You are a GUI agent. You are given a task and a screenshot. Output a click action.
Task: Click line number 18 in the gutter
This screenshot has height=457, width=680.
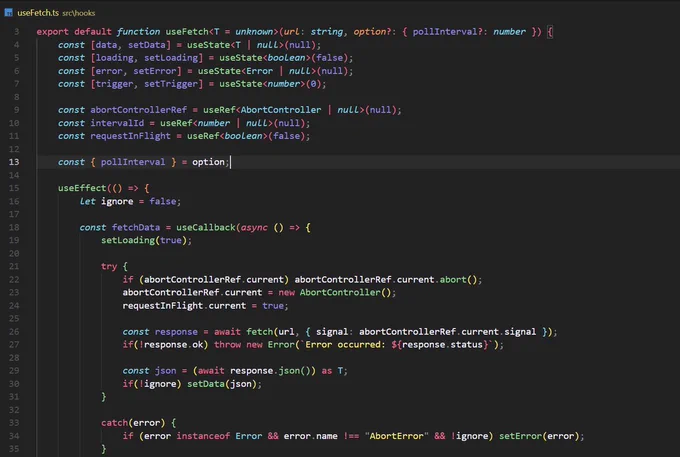(x=14, y=227)
